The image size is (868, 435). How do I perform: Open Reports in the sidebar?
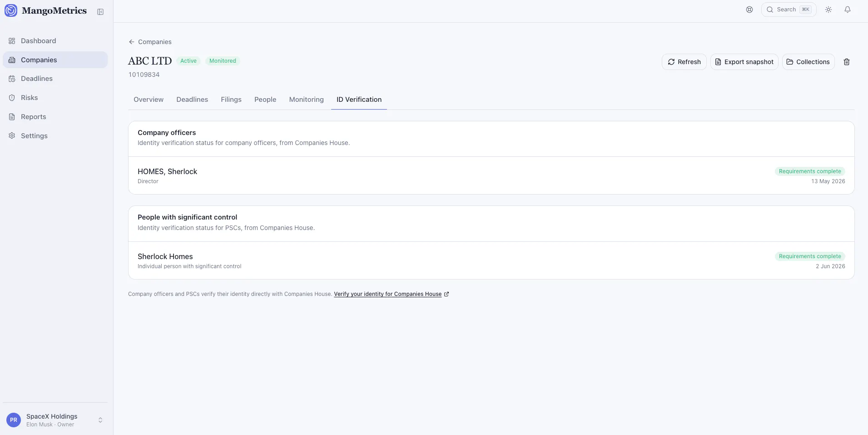point(55,117)
